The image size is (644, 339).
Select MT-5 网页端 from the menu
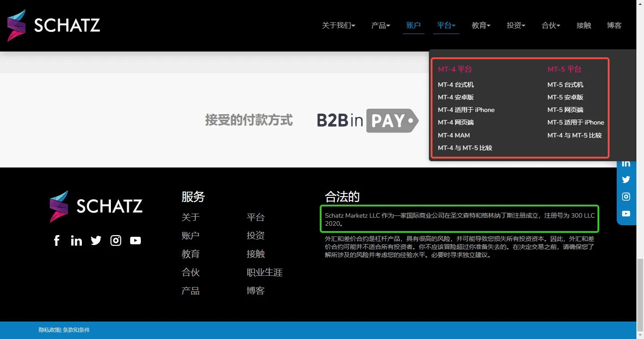point(565,110)
